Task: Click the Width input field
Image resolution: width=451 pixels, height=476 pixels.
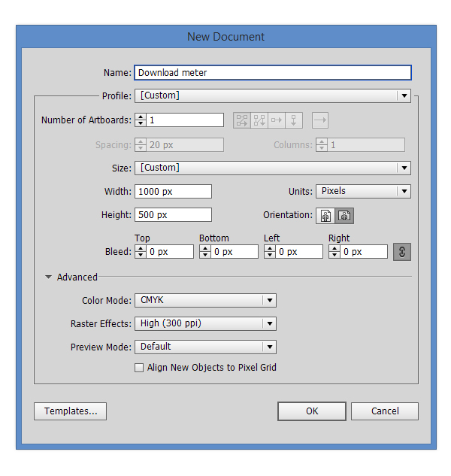Action: point(174,192)
